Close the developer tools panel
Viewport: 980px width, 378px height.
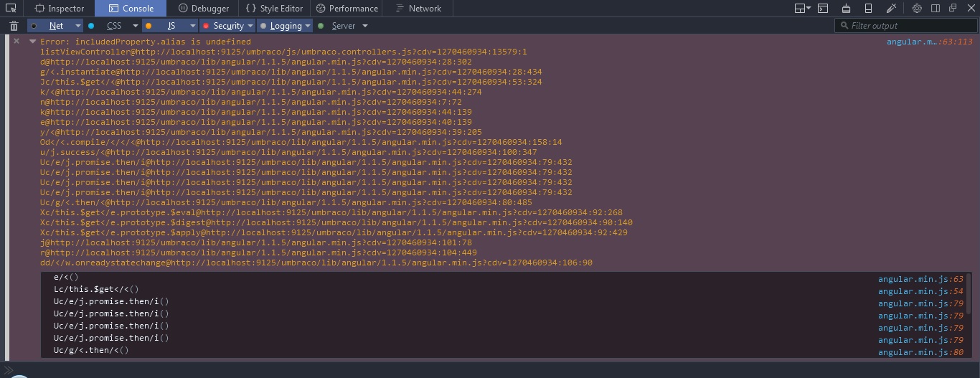[x=970, y=9]
